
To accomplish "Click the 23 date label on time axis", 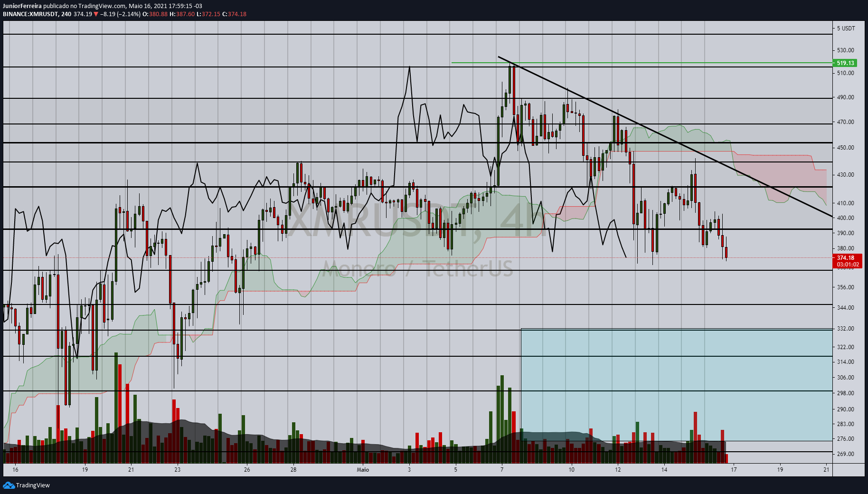I will (178, 469).
